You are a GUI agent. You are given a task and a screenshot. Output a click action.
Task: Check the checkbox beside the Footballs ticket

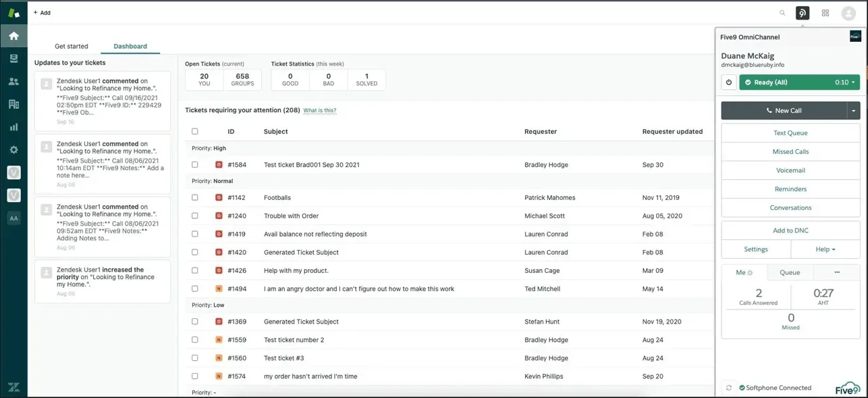point(194,197)
